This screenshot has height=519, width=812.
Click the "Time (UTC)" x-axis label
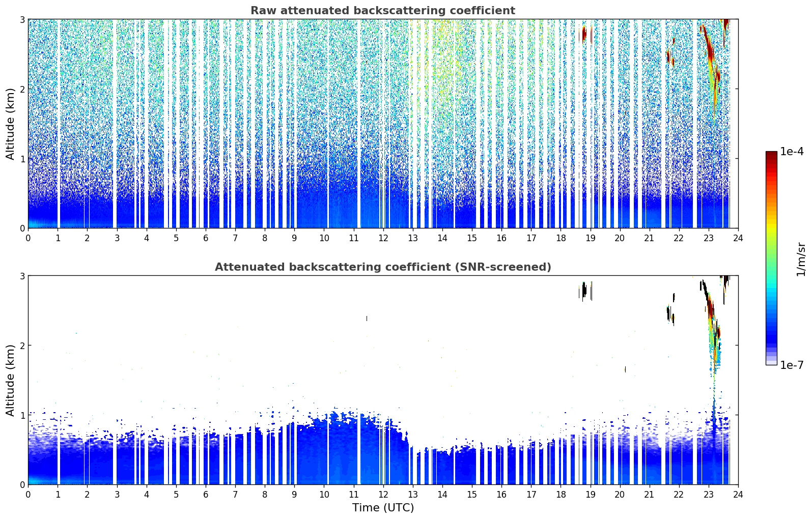click(x=383, y=508)
